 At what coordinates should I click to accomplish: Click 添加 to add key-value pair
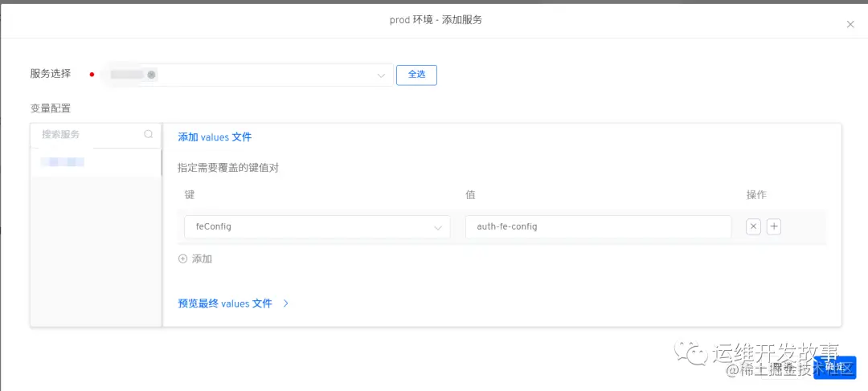[x=195, y=259]
